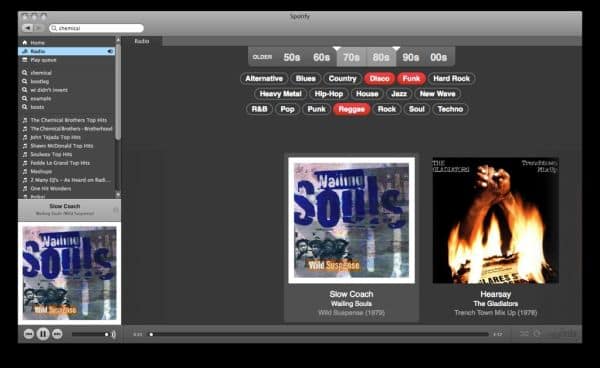Screen dimensions: 600x368
Task: Open the 'chemical' saved search
Action: [41, 73]
